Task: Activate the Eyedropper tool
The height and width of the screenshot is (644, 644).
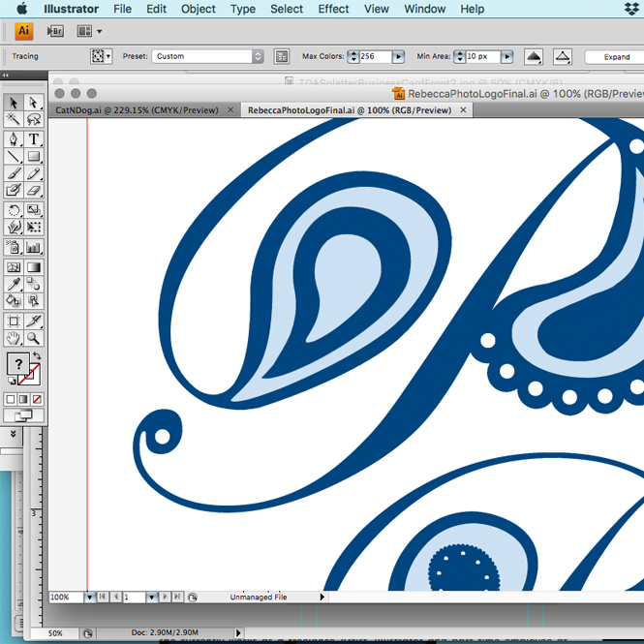Action: [14, 284]
